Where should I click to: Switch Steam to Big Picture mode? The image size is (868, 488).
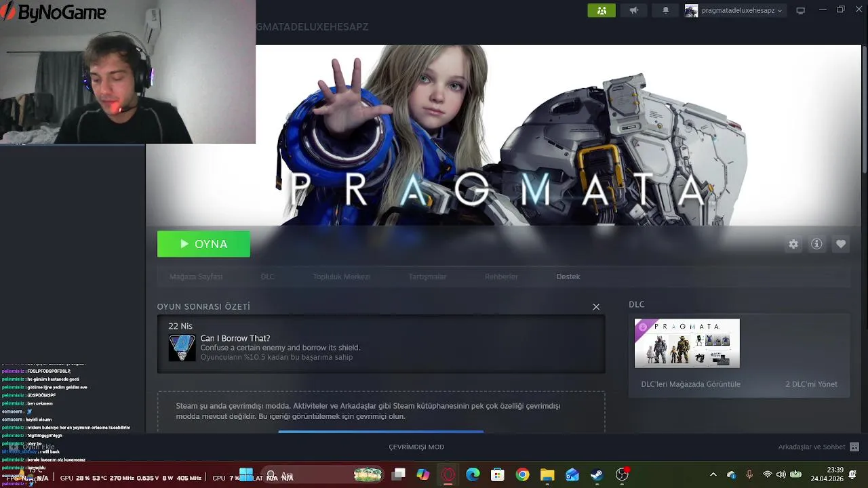point(800,10)
